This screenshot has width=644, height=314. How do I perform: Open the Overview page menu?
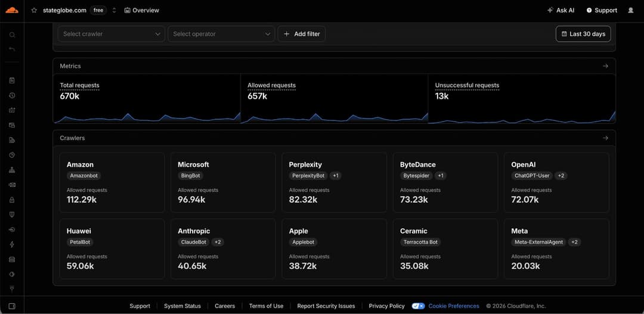coord(142,10)
